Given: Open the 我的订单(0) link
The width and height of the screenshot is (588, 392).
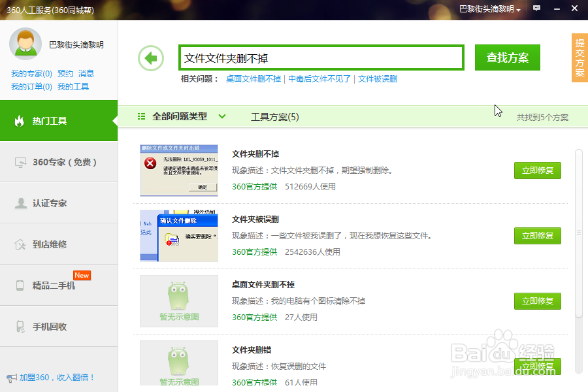Looking at the screenshot, I should (31, 87).
